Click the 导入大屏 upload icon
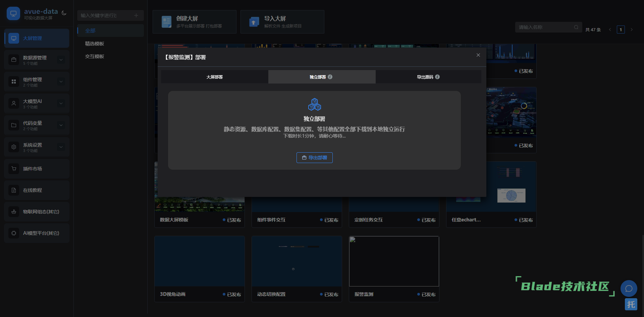The height and width of the screenshot is (317, 644). [254, 22]
